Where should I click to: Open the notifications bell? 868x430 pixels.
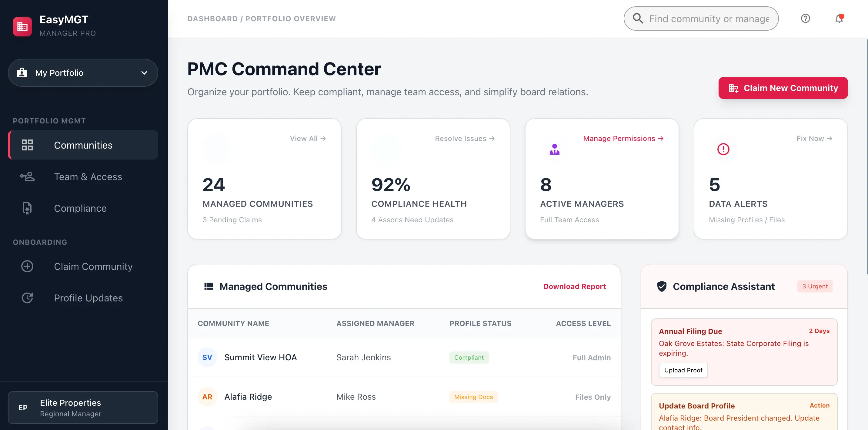tap(839, 18)
